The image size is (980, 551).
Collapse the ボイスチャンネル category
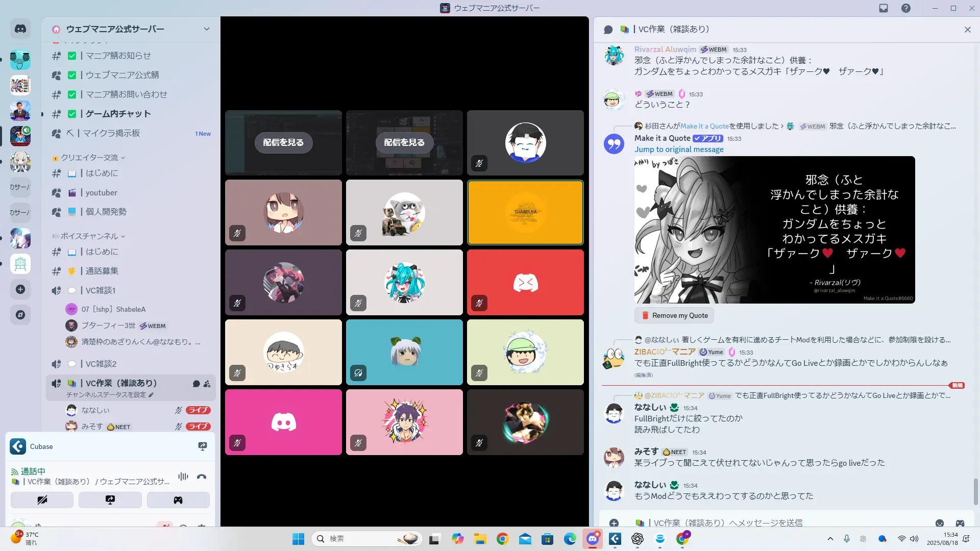pyautogui.click(x=90, y=236)
